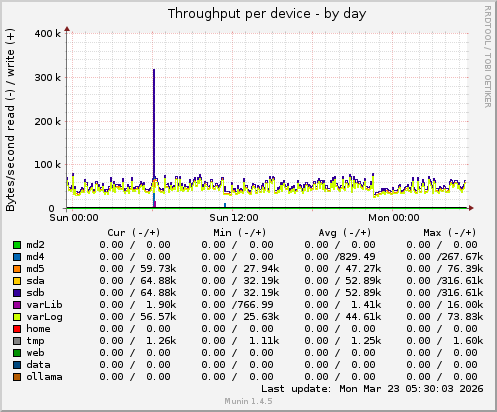497x412 pixels.
Task: Select the md4 legend label
Action: 35,257
